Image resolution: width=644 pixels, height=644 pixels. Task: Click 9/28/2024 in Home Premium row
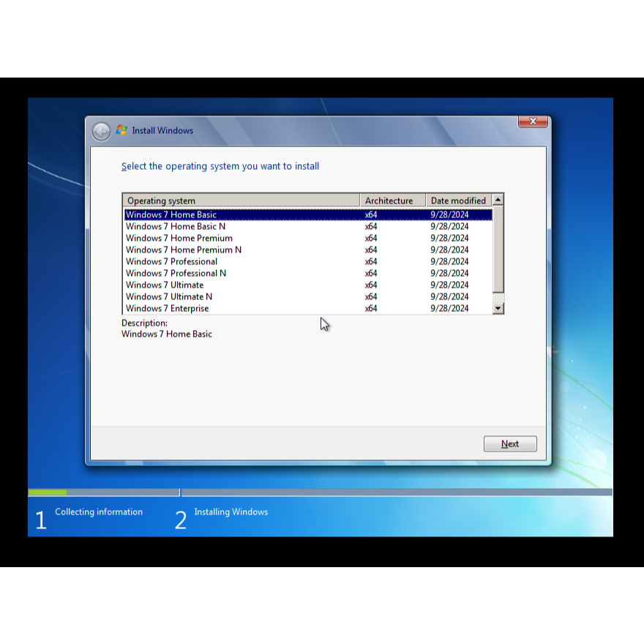tap(449, 239)
